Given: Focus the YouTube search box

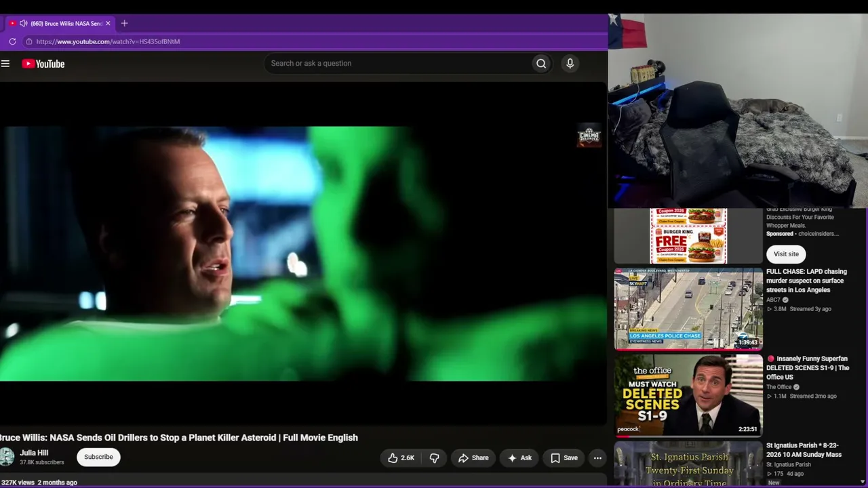Looking at the screenshot, I should [x=399, y=64].
